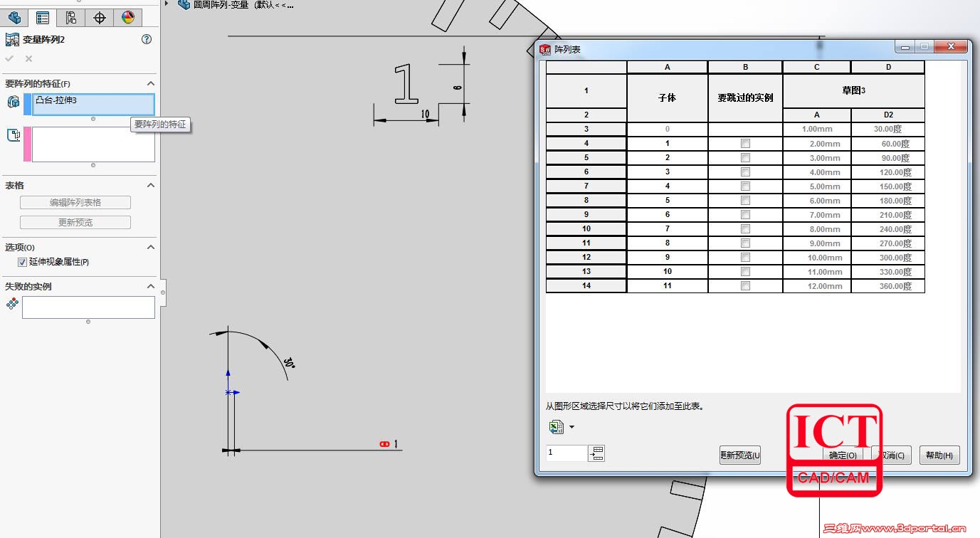Viewport: 980px width, 538px height.
Task: Click the add-rows icon next to count field
Action: 596,453
